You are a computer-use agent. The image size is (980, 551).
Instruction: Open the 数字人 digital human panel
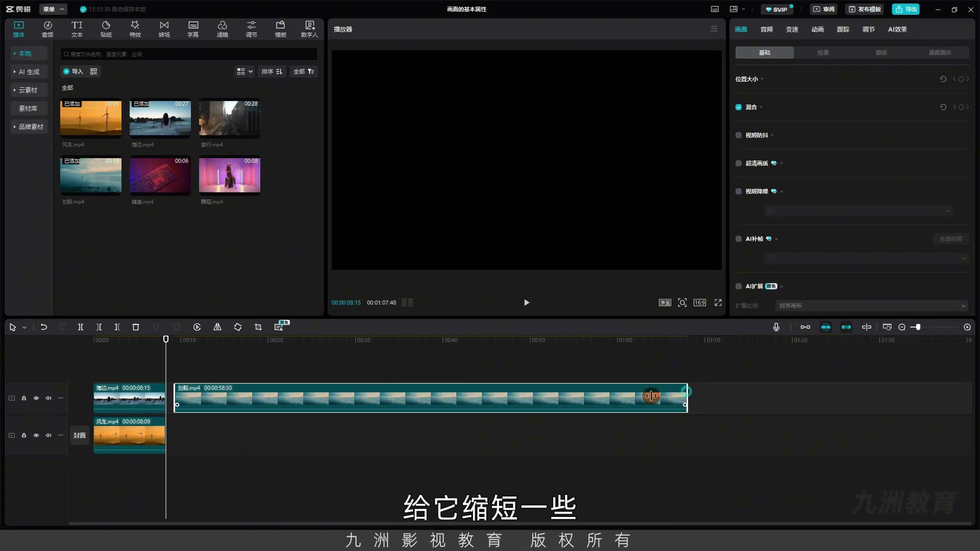(x=309, y=29)
